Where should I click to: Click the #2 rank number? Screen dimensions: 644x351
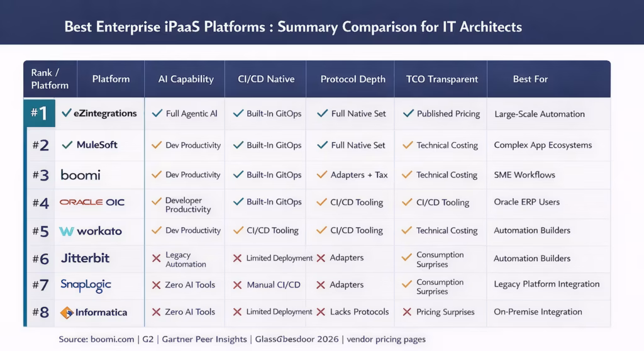(x=41, y=145)
